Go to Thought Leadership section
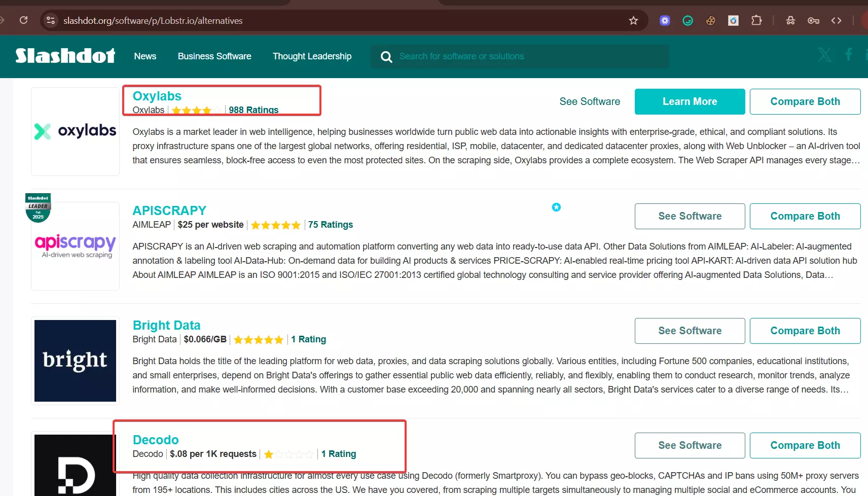This screenshot has height=496, width=868. click(312, 56)
